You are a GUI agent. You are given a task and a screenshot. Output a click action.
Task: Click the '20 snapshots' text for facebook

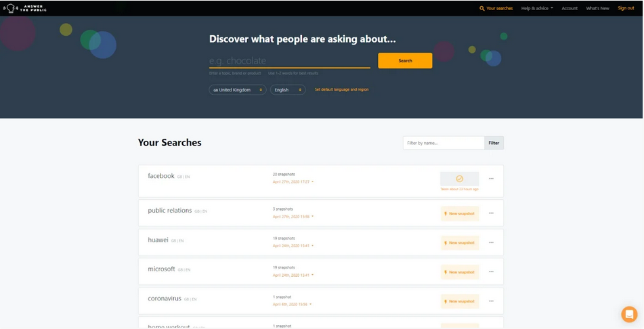tap(283, 174)
